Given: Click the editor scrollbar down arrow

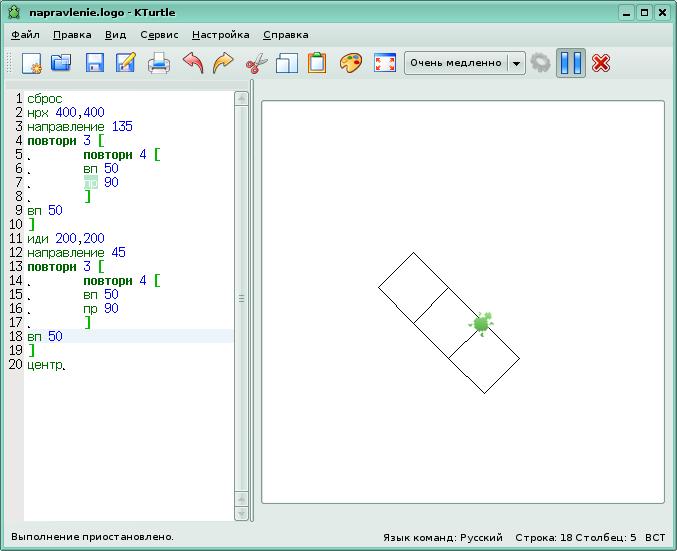Looking at the screenshot, I should tap(241, 513).
